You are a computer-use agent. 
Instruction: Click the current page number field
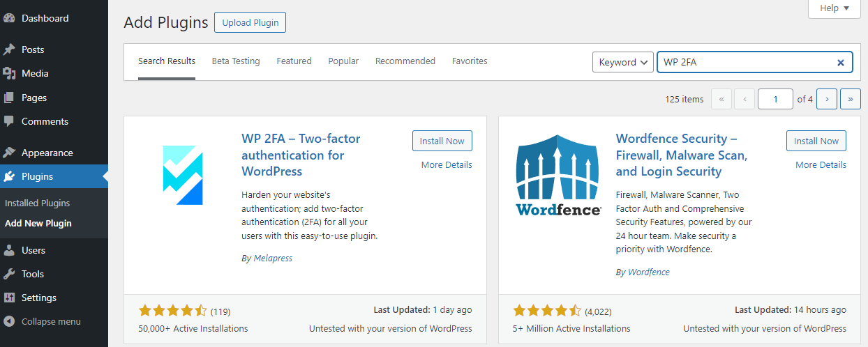[x=775, y=99]
